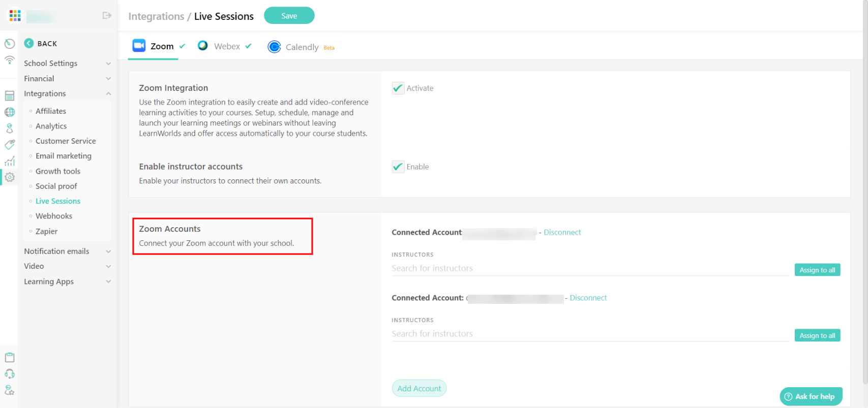
Task: Click the Save button
Action: click(289, 15)
